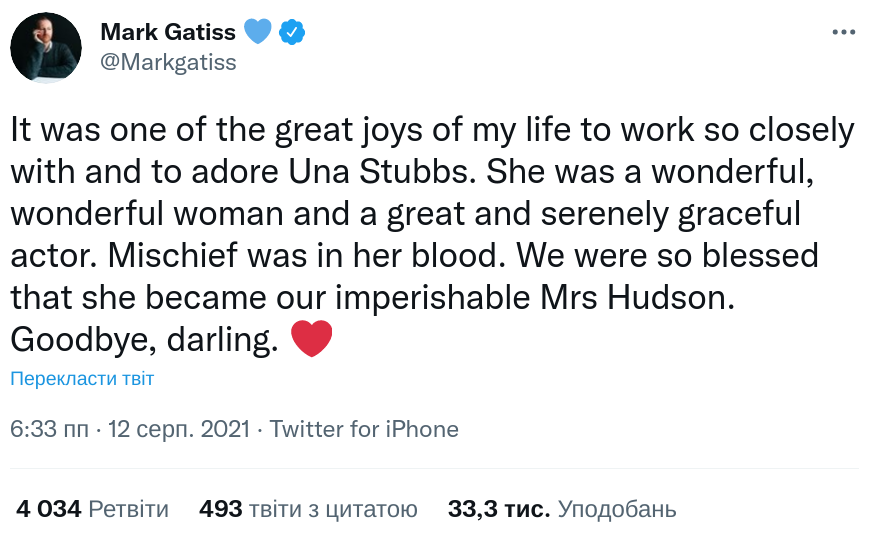Click the blue heart emoji beside the name
The height and width of the screenshot is (546, 874).
click(257, 32)
